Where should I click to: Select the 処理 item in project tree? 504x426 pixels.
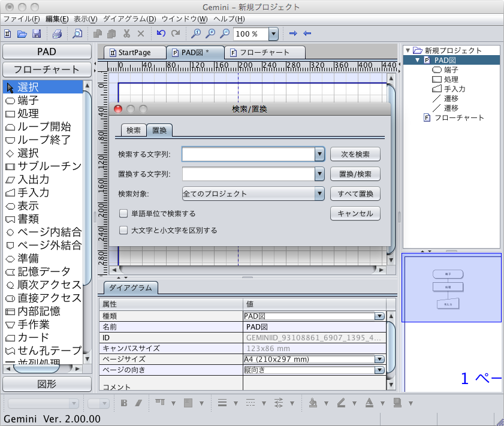click(445, 79)
